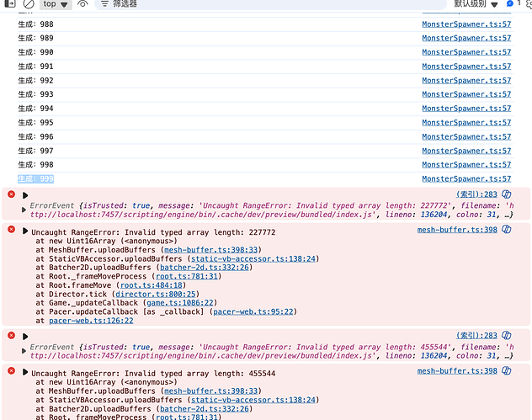Screen dimensions: 532x420
Task: Expand the ErrorEvent object with message length 455544
Action: [x=24, y=351]
